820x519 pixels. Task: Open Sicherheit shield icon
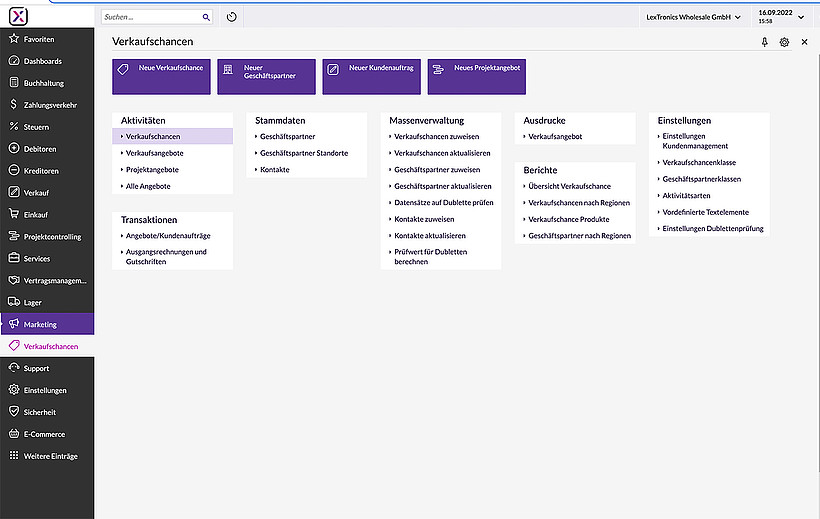tap(14, 412)
